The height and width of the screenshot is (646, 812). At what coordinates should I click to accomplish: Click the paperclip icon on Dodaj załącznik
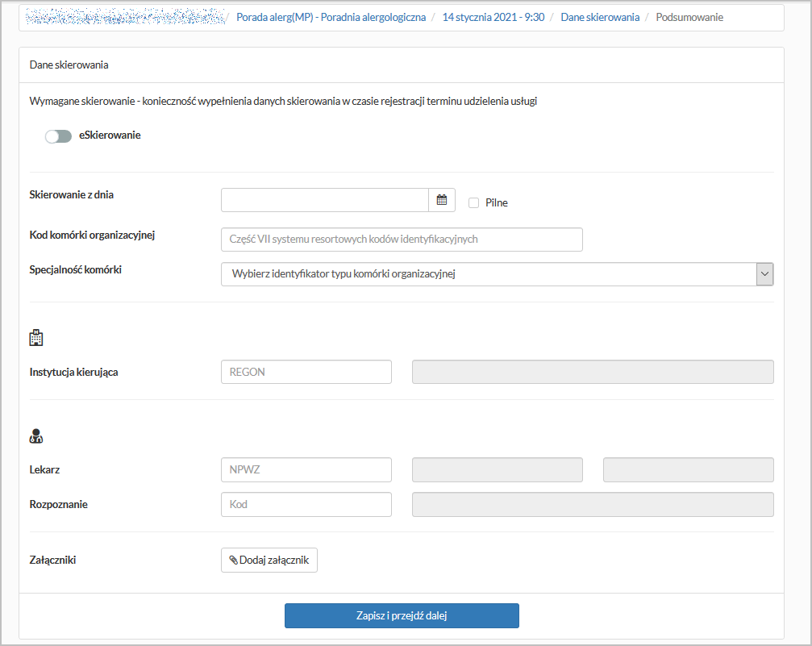coord(232,560)
